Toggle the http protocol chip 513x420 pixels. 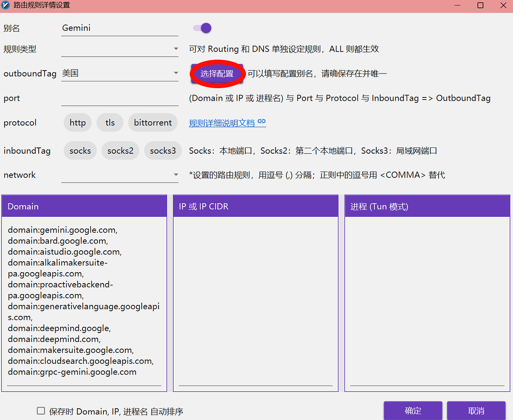coord(78,123)
